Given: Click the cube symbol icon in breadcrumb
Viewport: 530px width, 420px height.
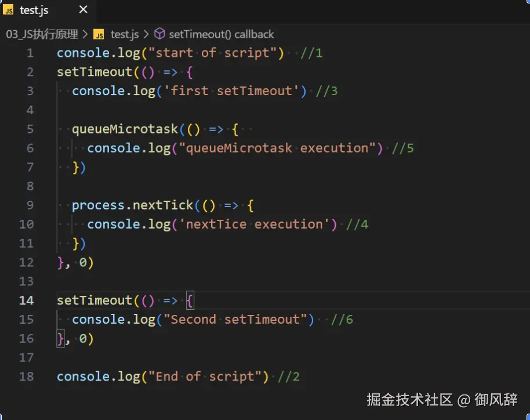Looking at the screenshot, I should point(159,34).
